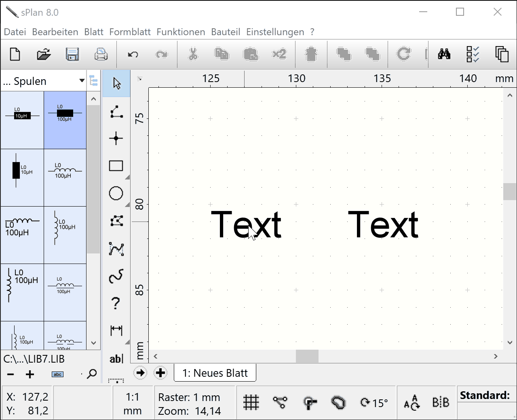Toggle grid display in status bar
Screen dimensions: 517x420
251,403
